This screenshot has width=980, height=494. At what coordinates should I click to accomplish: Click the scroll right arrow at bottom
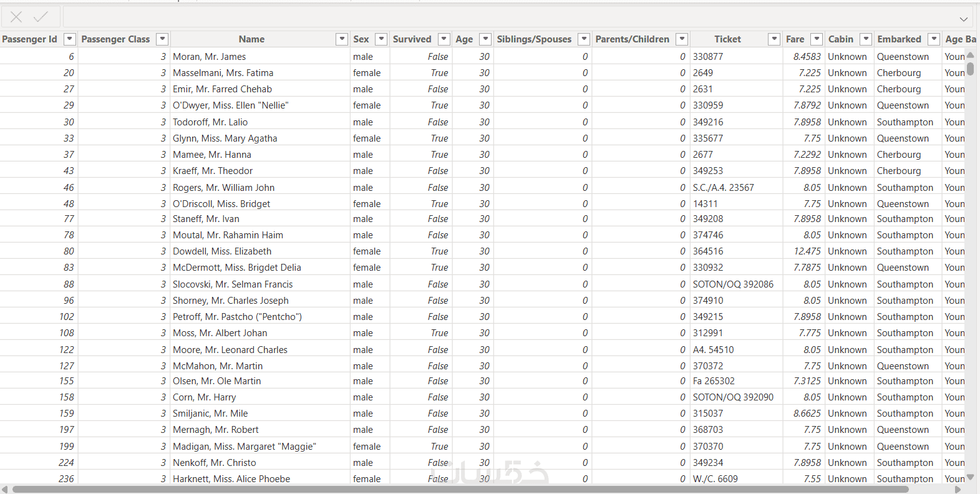pyautogui.click(x=958, y=490)
